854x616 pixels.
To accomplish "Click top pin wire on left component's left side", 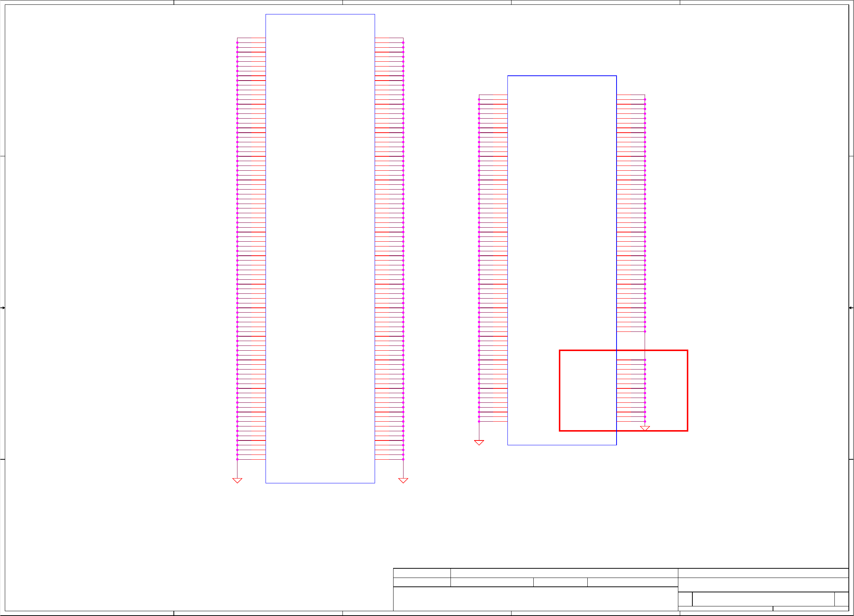I will point(251,38).
